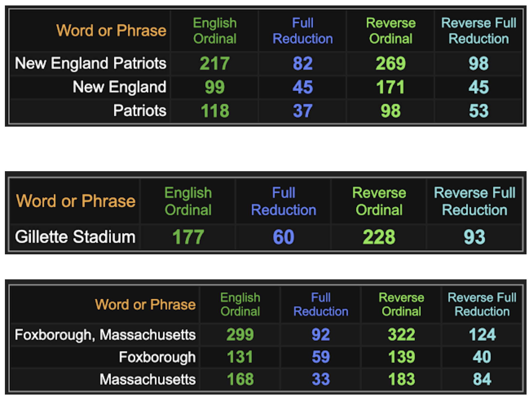The image size is (532, 400).
Task: Select Gillette Stadium ordinal value 177
Action: tap(188, 237)
